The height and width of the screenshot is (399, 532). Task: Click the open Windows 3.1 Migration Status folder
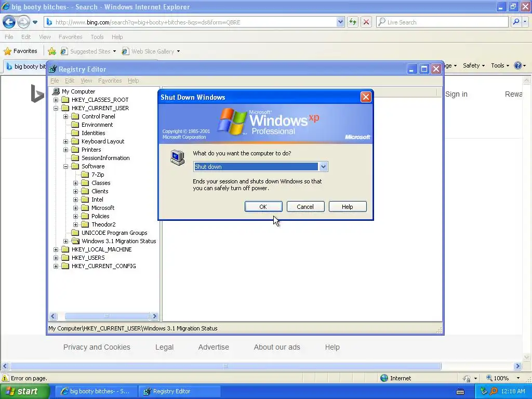(x=75, y=241)
